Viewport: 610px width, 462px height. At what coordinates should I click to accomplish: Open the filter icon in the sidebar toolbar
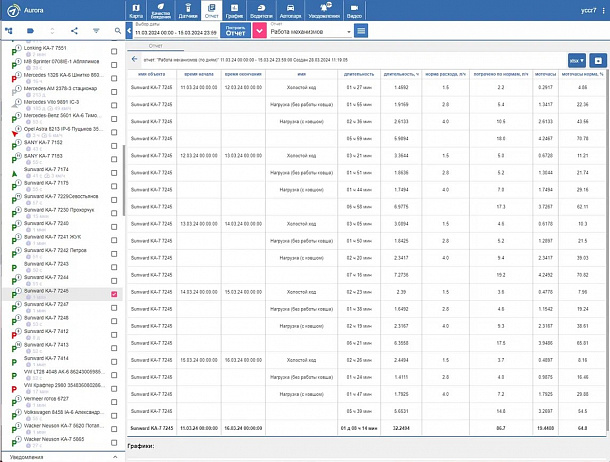(96, 31)
